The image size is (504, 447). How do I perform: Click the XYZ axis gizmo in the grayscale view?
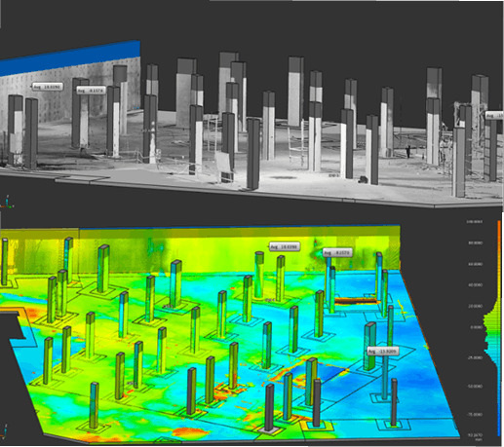point(7,202)
